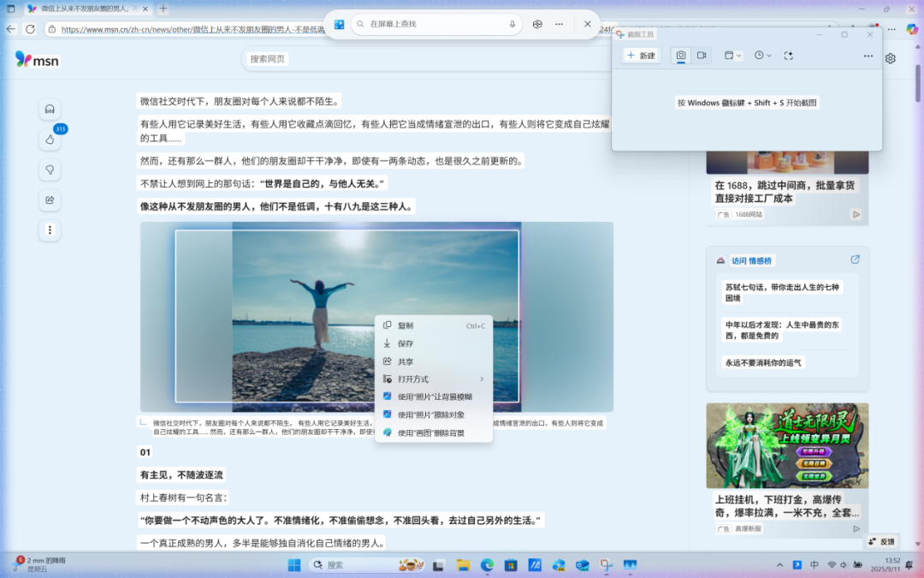Open Copilot from the Edge toolbar
924x578 pixels.
tap(537, 25)
